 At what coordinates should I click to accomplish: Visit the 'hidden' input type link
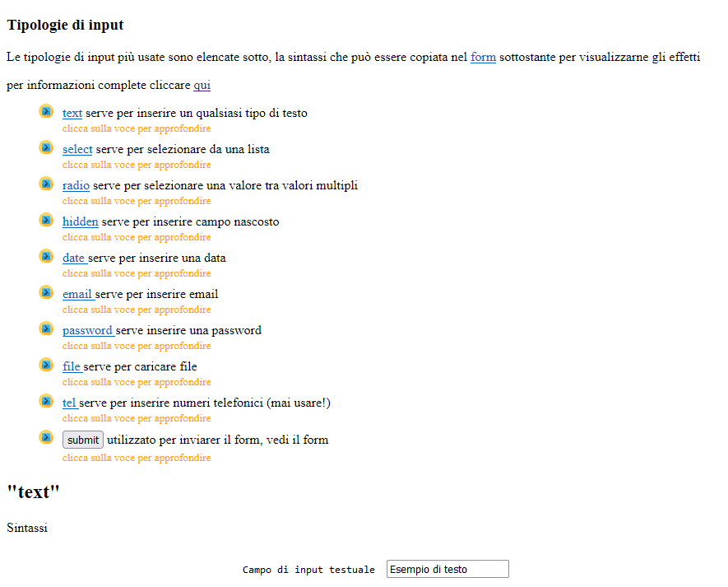(81, 222)
